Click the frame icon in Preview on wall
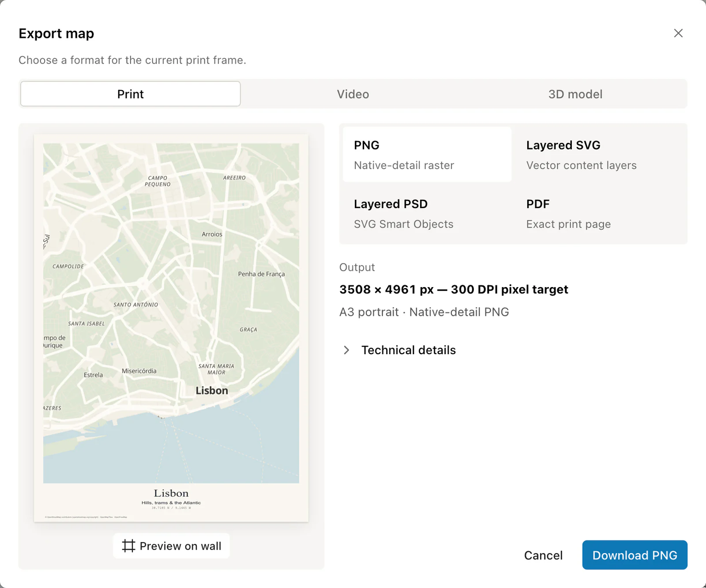The height and width of the screenshot is (588, 706). (128, 546)
